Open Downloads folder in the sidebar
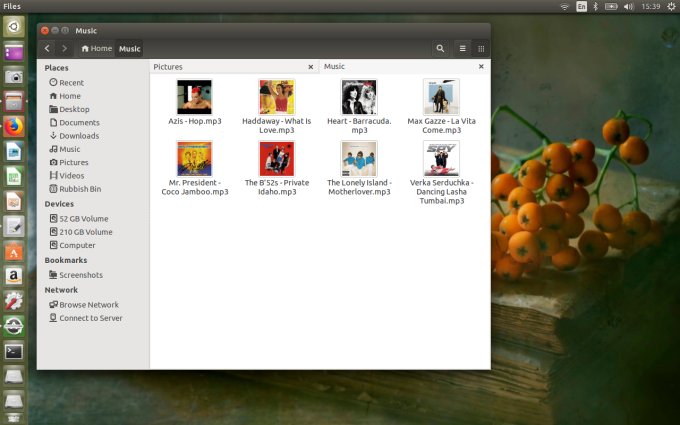This screenshot has width=680, height=425. tap(78, 136)
